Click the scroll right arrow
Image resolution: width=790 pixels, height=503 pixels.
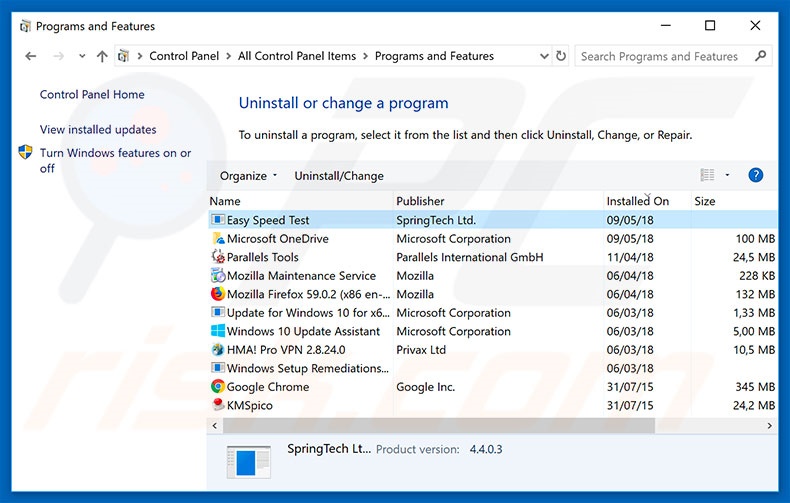tap(769, 426)
